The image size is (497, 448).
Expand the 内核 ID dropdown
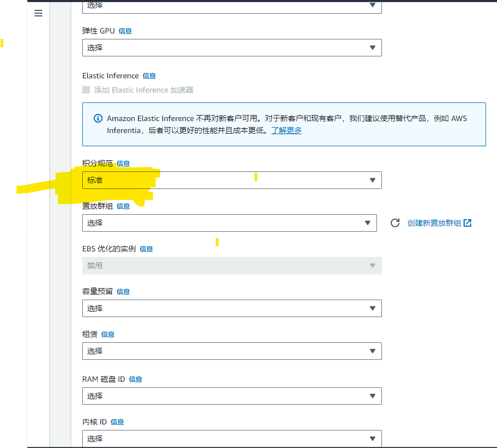pos(232,439)
